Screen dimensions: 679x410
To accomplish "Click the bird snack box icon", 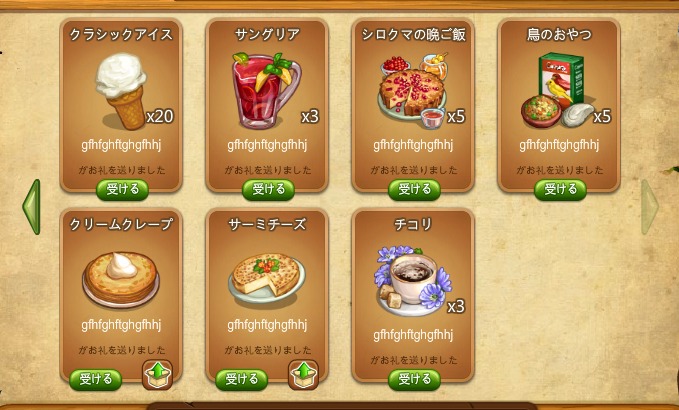I will click(x=557, y=90).
